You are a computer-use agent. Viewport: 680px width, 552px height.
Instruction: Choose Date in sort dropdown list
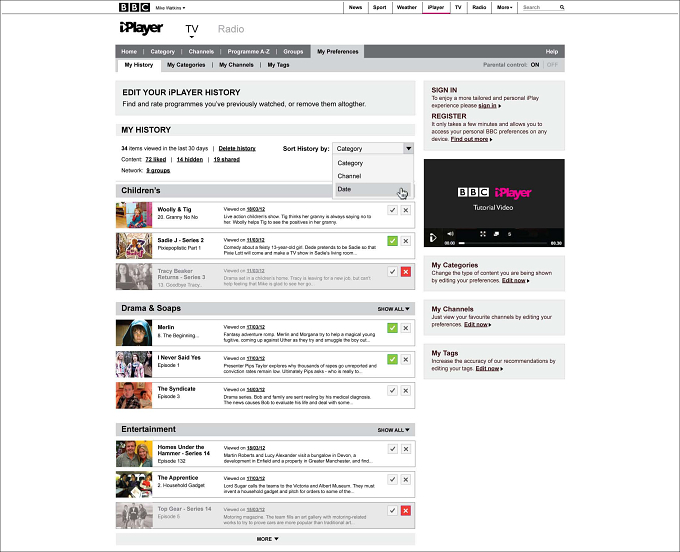(x=373, y=189)
